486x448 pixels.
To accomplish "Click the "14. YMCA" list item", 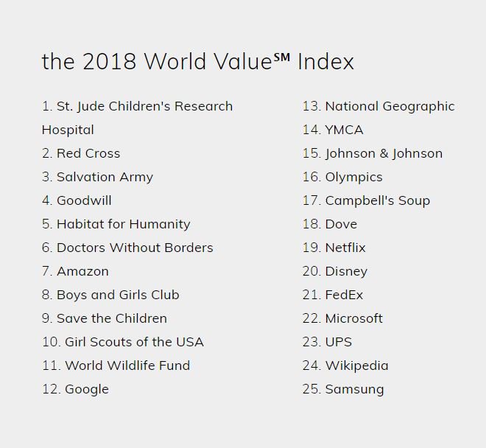I will tap(333, 130).
